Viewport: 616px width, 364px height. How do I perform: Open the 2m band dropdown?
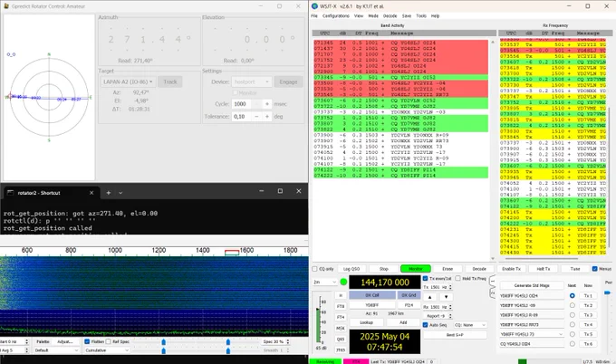tap(325, 282)
